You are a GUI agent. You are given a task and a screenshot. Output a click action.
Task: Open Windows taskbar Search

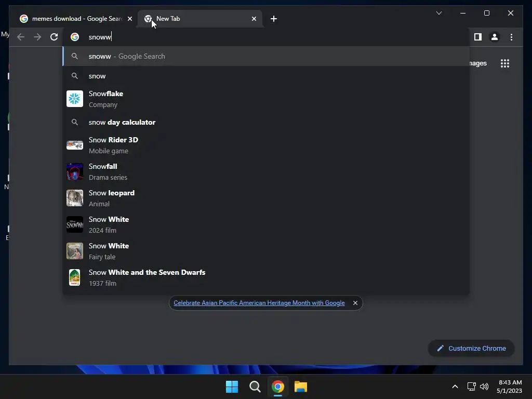[255, 387]
